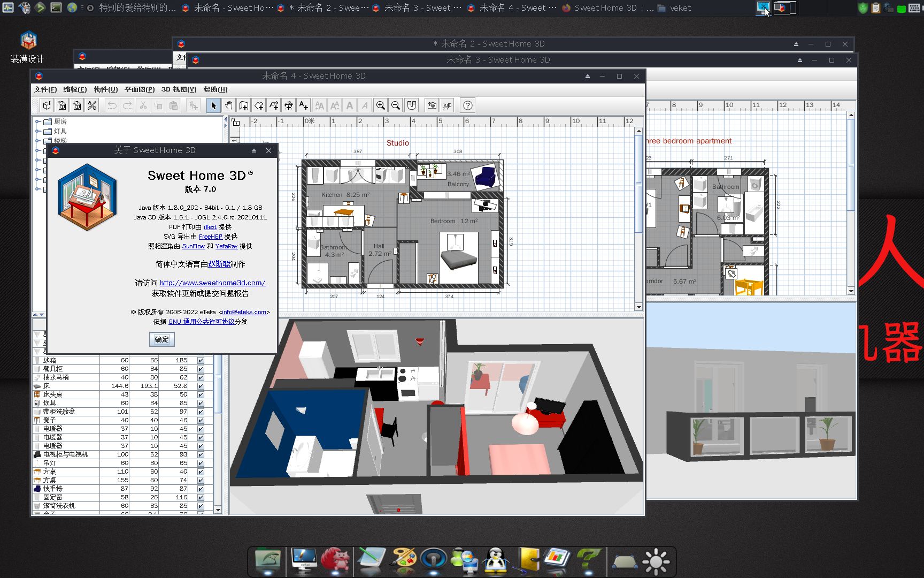Choose the Create walls tool

(x=243, y=105)
